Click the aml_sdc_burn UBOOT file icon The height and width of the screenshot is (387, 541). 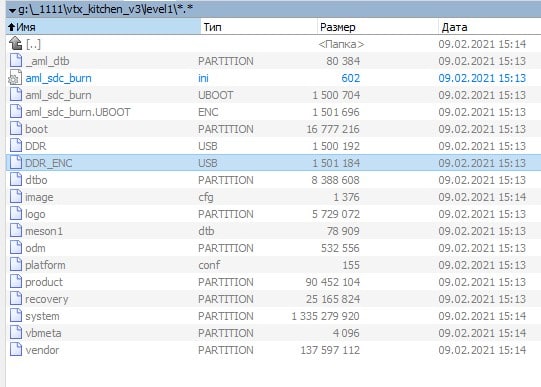point(16,94)
